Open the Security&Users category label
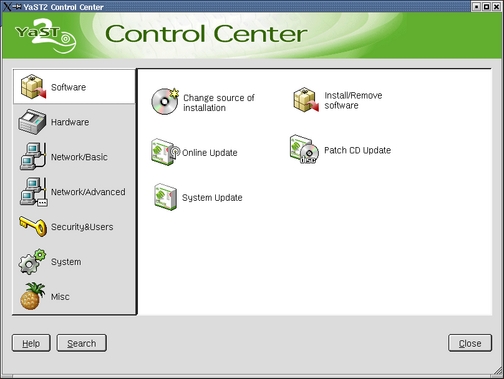This screenshot has width=504, height=379. click(x=82, y=227)
